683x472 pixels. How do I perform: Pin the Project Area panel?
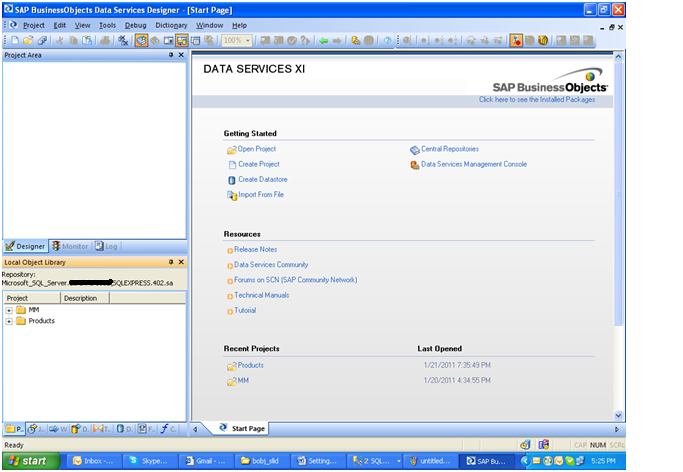click(x=171, y=55)
